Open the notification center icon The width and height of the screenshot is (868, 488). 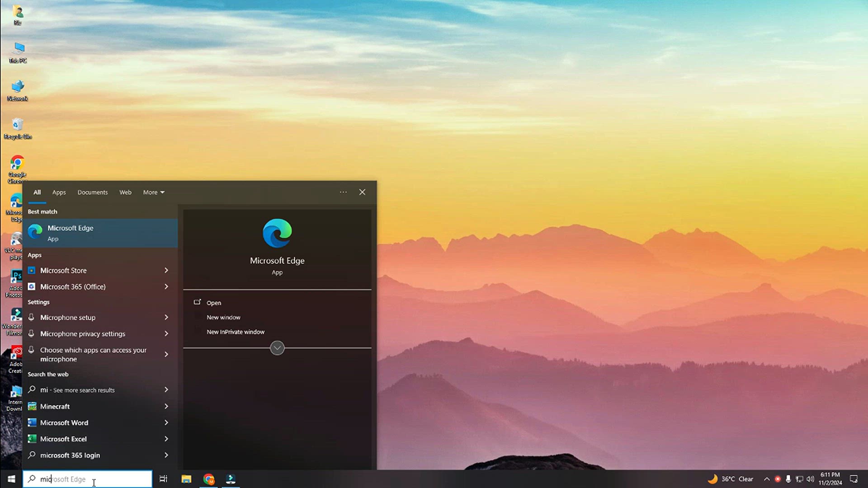(x=854, y=479)
